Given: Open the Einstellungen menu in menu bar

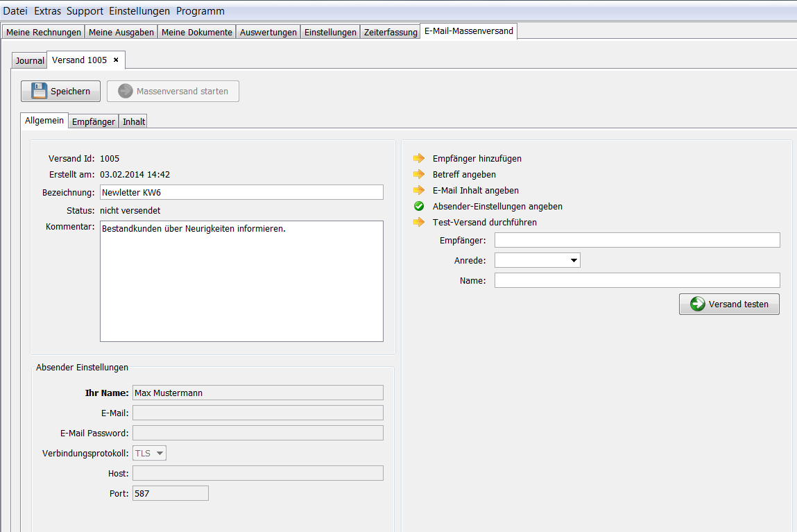Looking at the screenshot, I should (x=139, y=11).
